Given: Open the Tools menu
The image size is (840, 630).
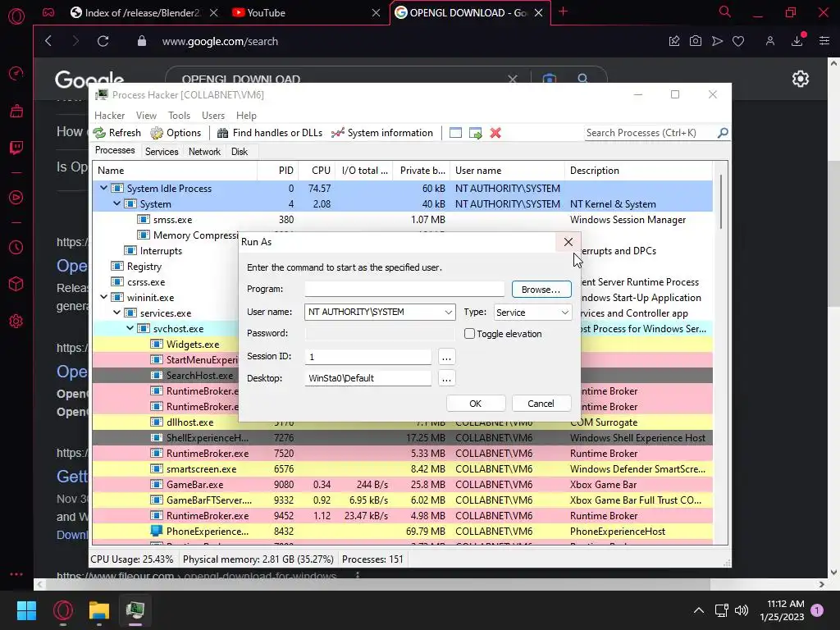Looking at the screenshot, I should click(179, 116).
